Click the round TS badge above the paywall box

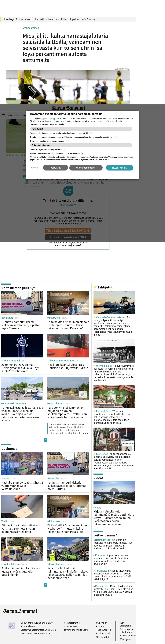pyautogui.click(x=68, y=191)
